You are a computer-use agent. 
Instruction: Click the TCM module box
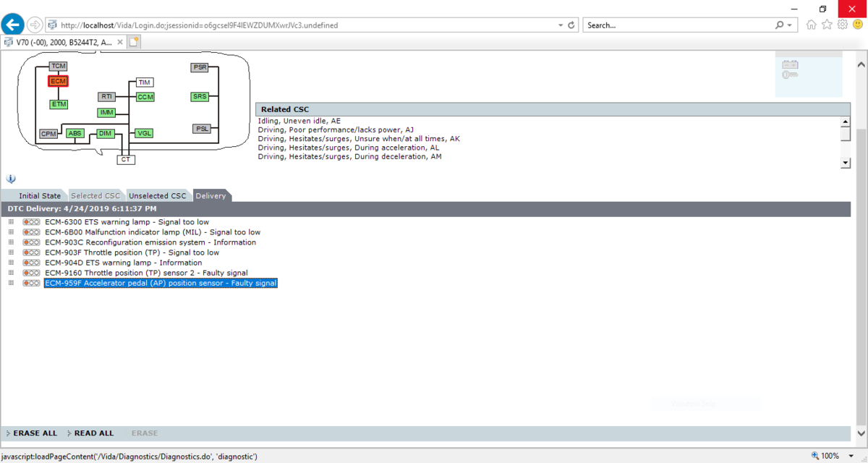coord(59,66)
